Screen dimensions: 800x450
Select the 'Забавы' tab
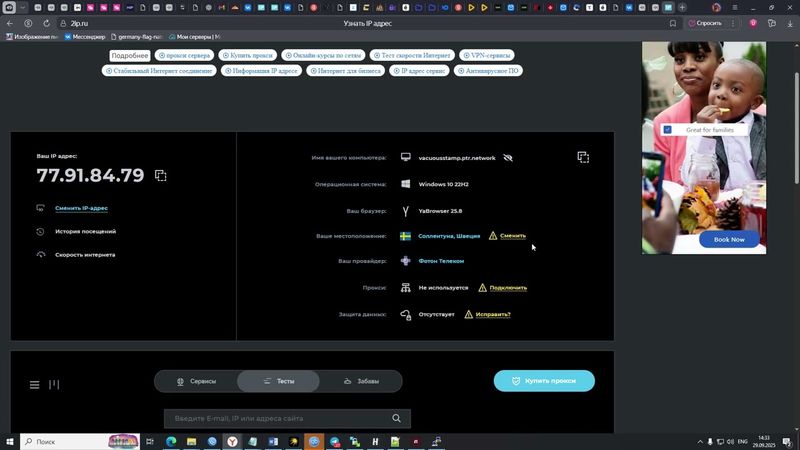[361, 381]
